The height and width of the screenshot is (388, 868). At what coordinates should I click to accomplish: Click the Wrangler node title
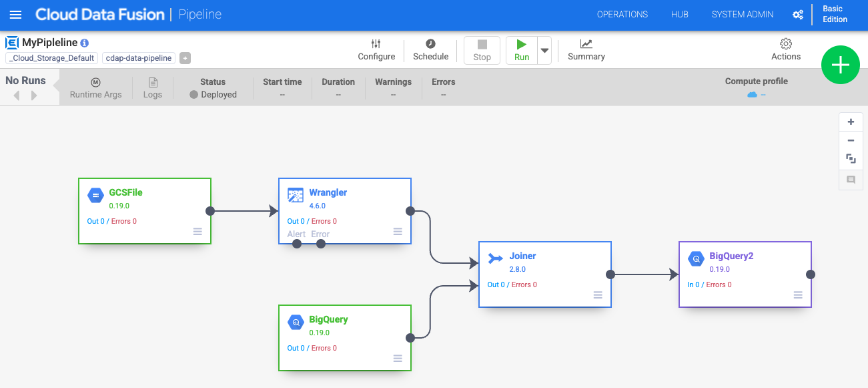coord(328,192)
